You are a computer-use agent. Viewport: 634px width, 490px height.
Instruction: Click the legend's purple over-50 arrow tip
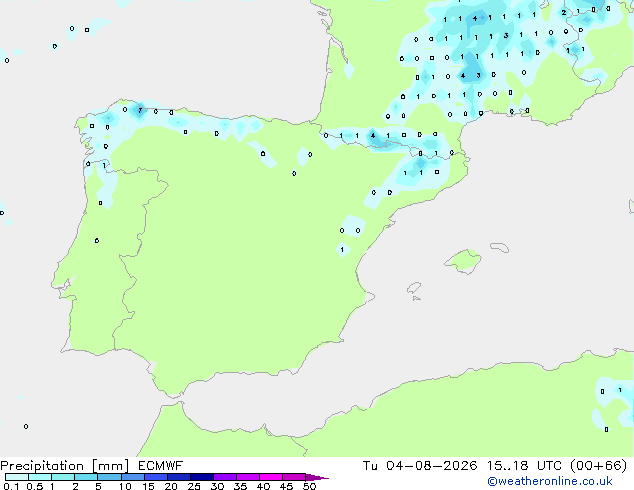(317, 477)
